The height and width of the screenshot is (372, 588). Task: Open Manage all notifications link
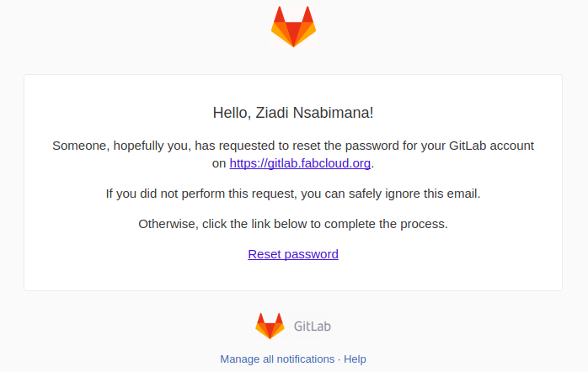point(277,359)
